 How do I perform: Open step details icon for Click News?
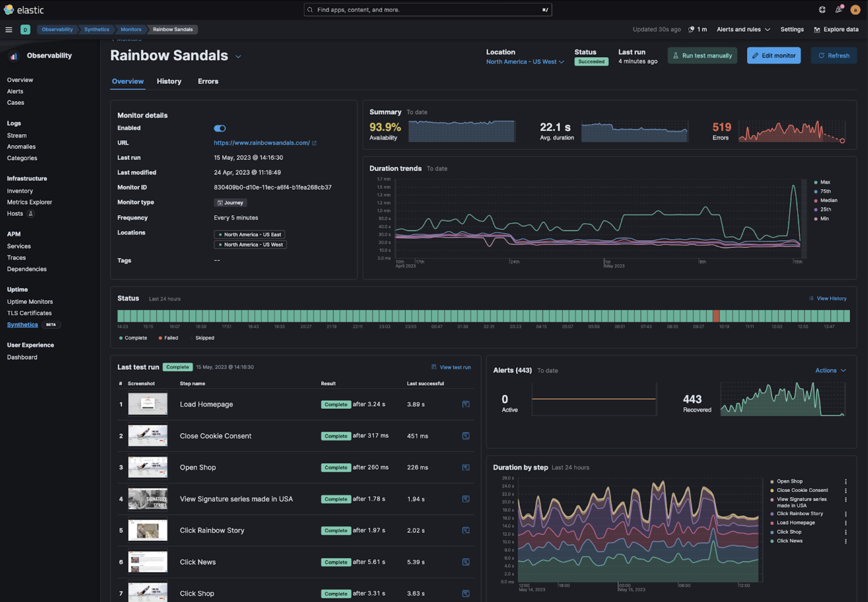click(x=466, y=562)
